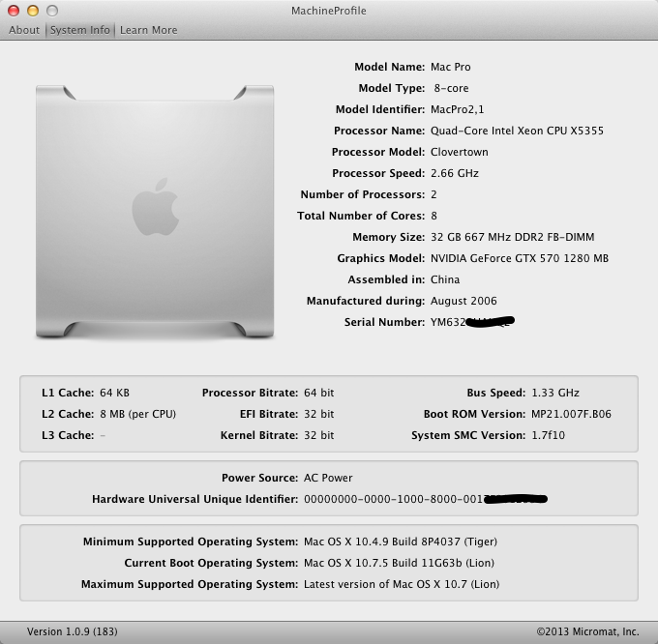Select the Assembled in value China
658x644 pixels.
[x=445, y=279]
